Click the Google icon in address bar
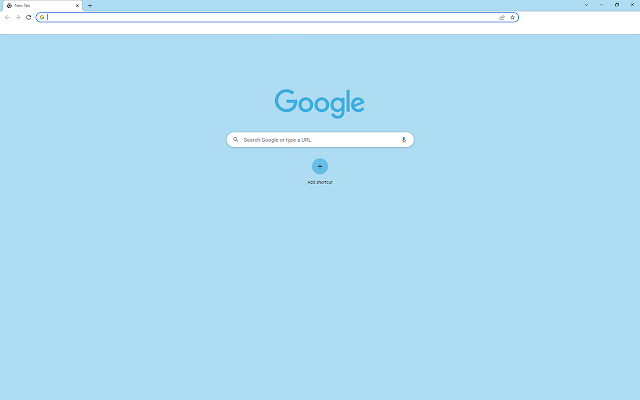 (x=42, y=17)
